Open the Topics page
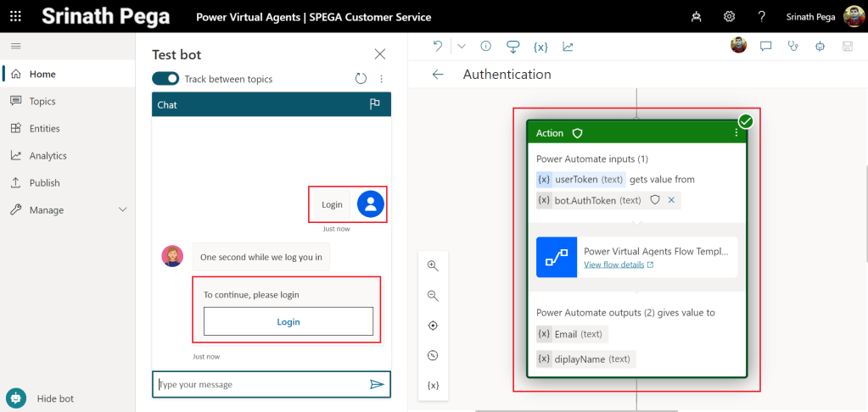 pyautogui.click(x=42, y=102)
